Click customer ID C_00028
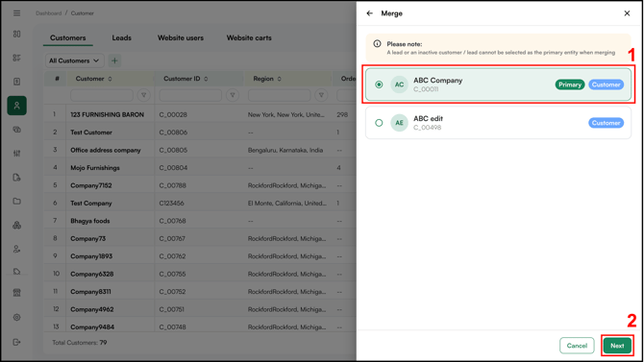Image resolution: width=644 pixels, height=362 pixels. 173,114
